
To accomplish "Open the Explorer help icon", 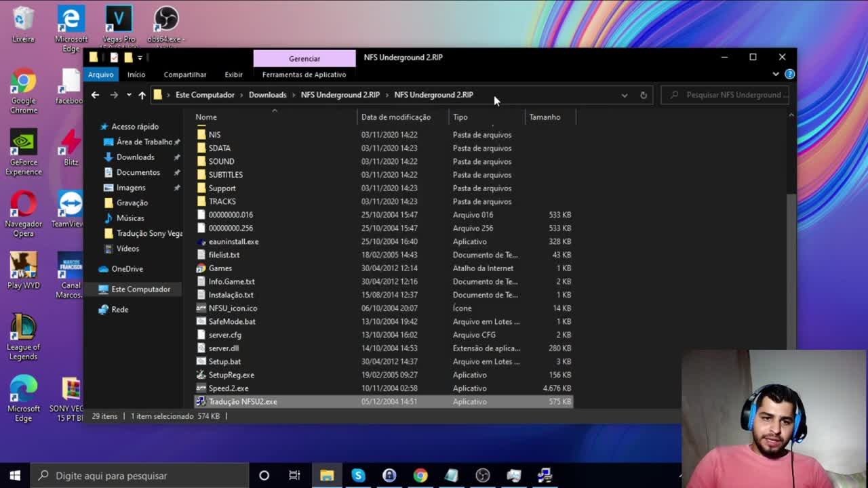I will click(789, 75).
